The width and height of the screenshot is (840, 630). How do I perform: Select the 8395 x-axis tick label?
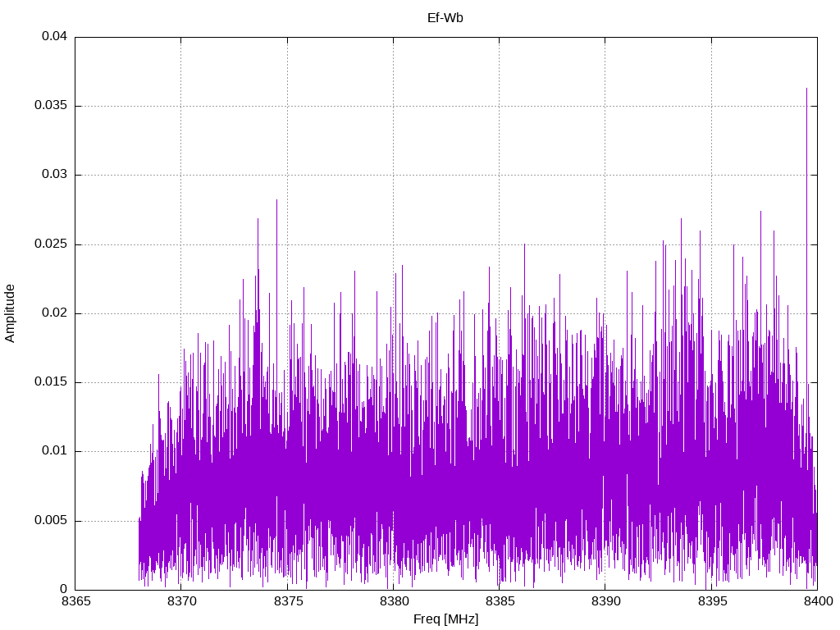[x=711, y=602]
